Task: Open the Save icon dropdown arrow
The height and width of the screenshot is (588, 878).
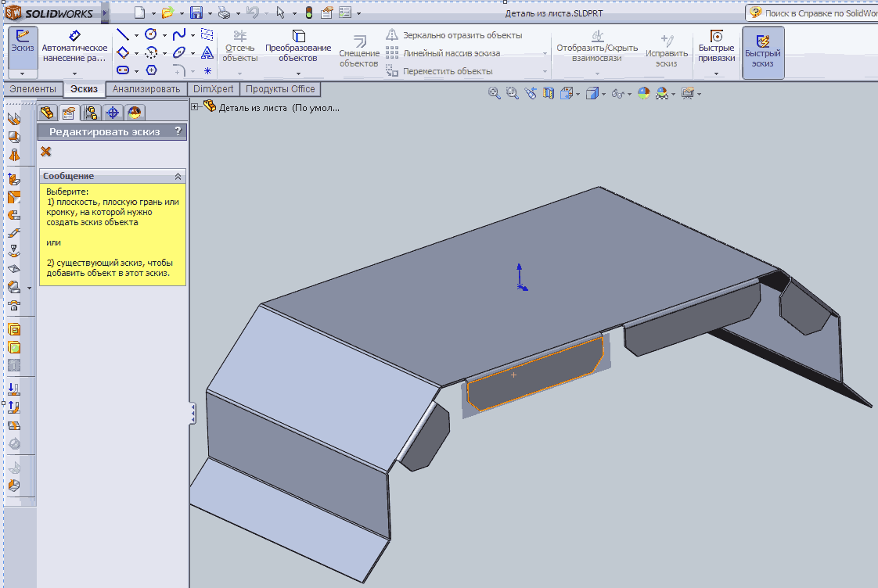Action: coord(210,13)
